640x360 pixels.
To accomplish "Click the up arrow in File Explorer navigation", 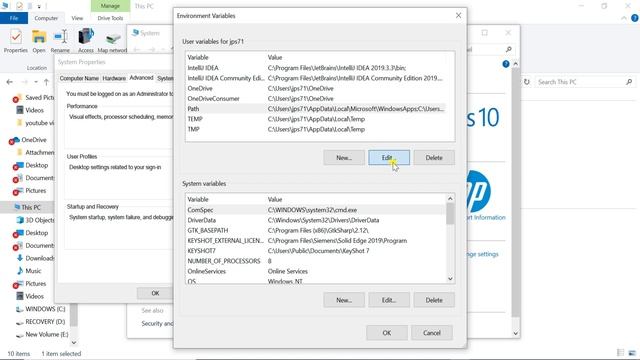I will point(47,82).
